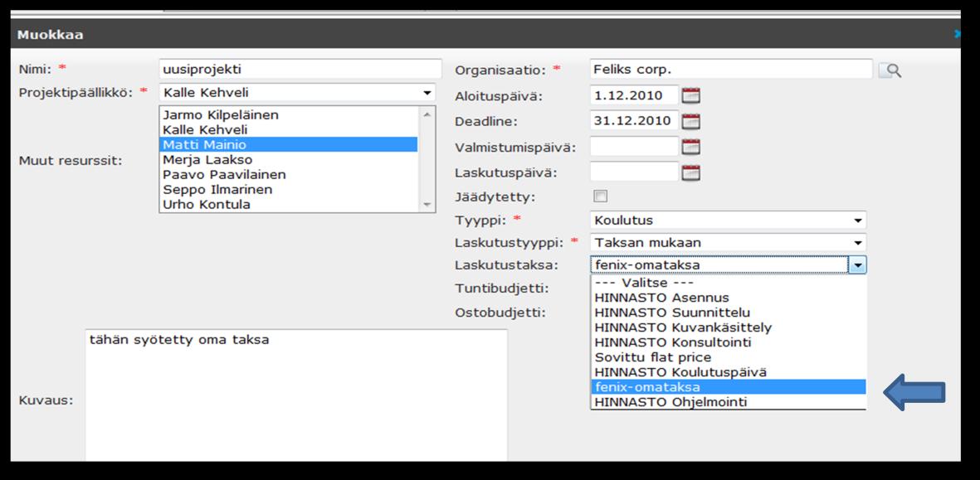This screenshot has height=480, width=980.
Task: Select Seppo Ilmarinen in resources list
Action: pos(289,189)
